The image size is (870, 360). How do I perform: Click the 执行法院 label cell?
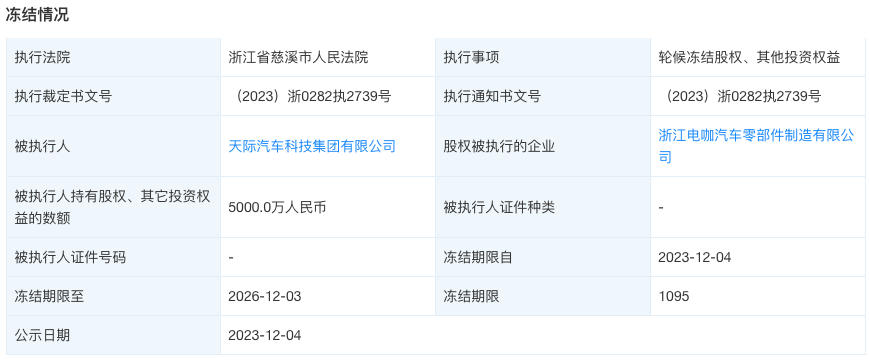point(114,57)
